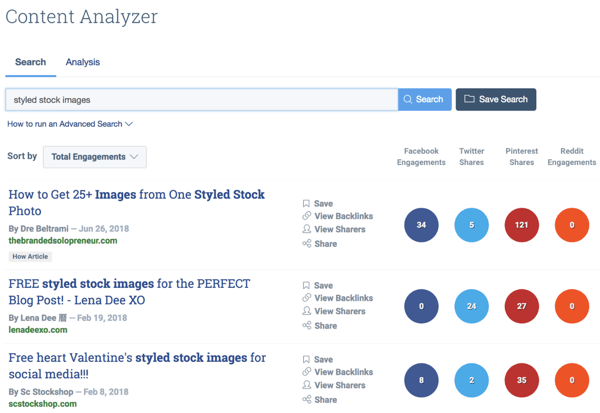
Task: Switch to the Analysis tab
Action: [83, 62]
